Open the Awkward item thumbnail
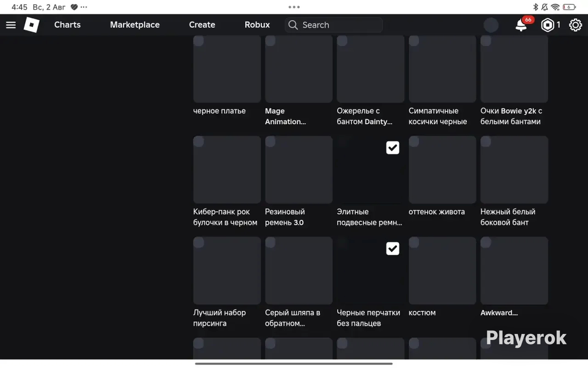The width and height of the screenshot is (588, 368). tap(514, 270)
